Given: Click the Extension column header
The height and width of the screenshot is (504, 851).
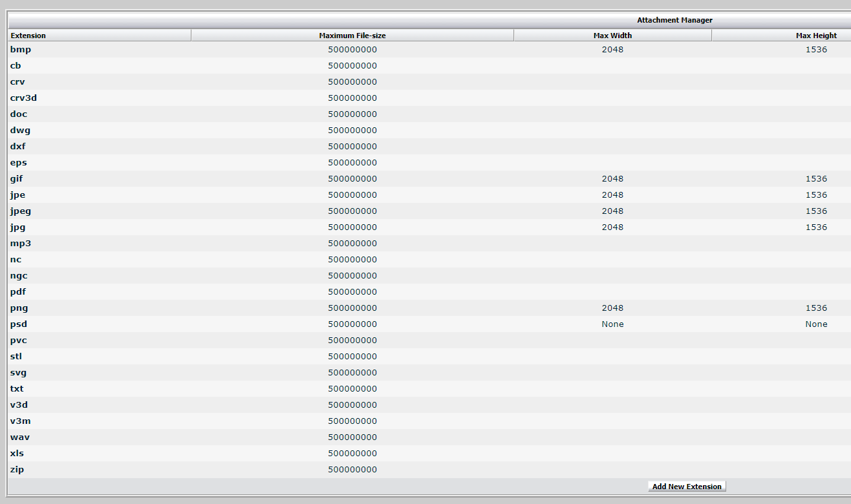Looking at the screenshot, I should point(28,36).
